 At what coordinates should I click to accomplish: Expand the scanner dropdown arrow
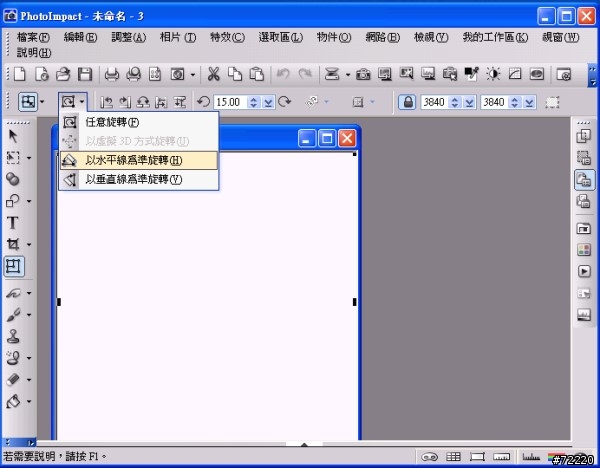(347, 75)
